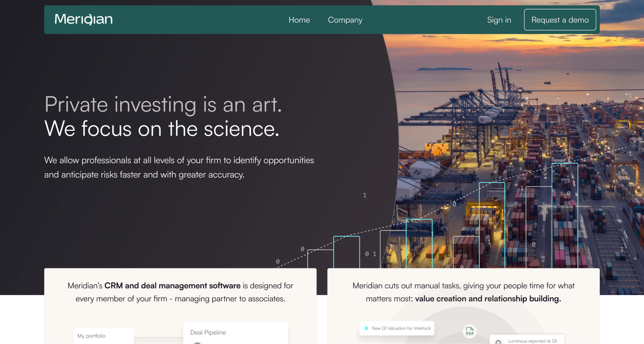Viewport: 644px width, 344px height.
Task: Click the Deal Pipeline card title
Action: click(x=208, y=332)
